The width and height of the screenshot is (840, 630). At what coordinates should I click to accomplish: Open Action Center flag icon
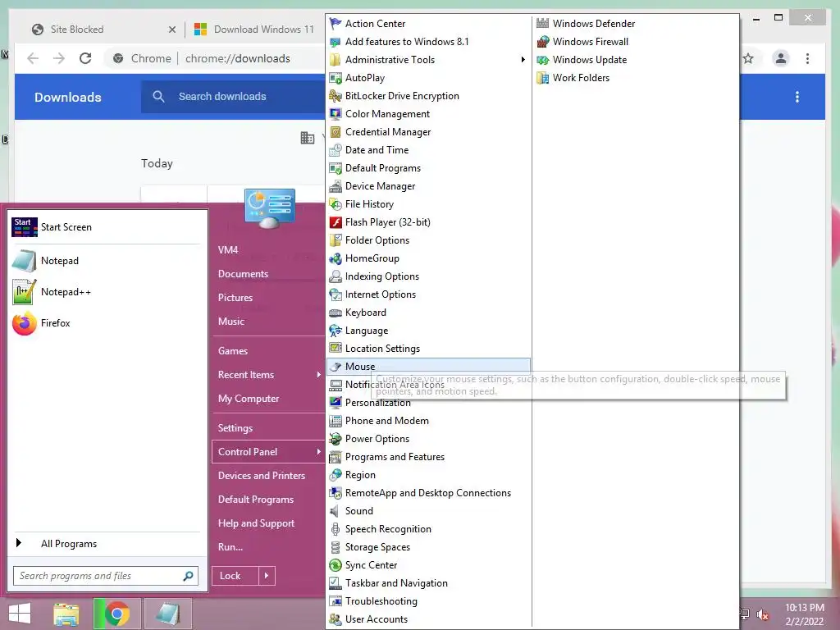coord(336,24)
